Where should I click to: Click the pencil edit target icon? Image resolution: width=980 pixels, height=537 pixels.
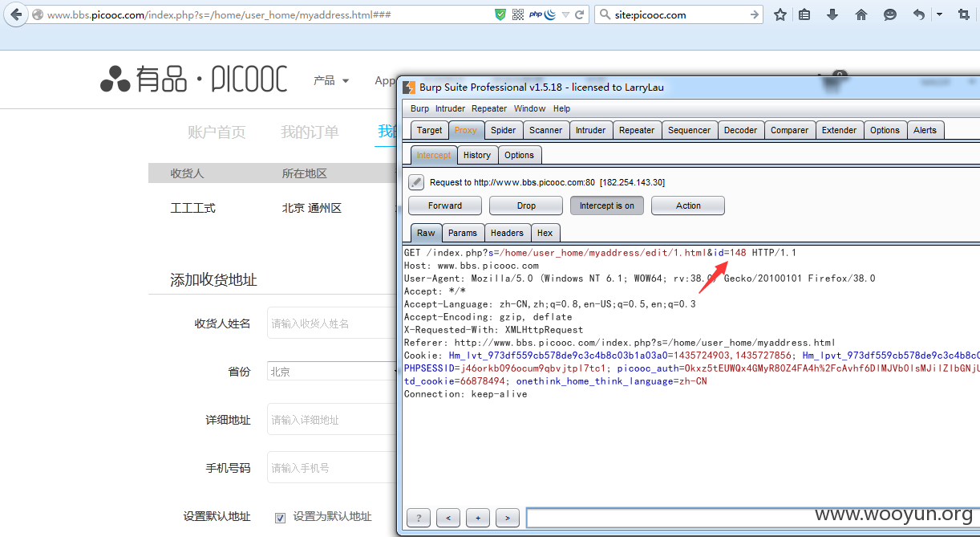click(x=415, y=182)
